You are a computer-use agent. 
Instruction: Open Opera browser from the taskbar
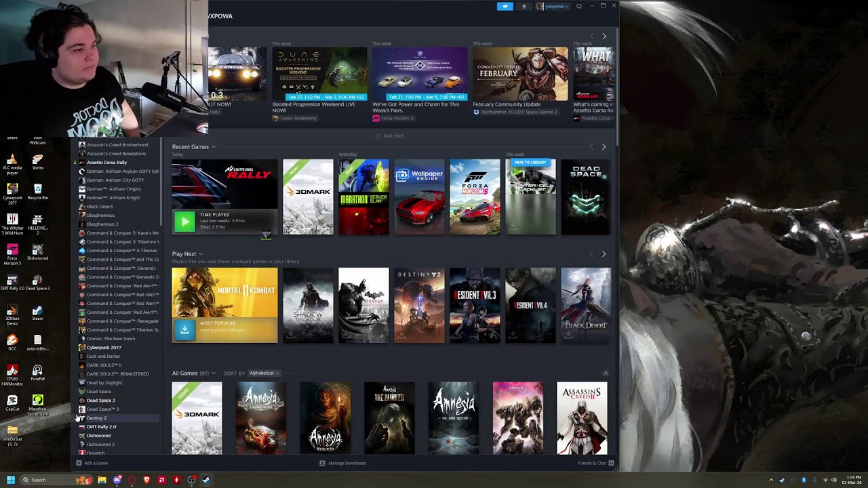(132, 480)
